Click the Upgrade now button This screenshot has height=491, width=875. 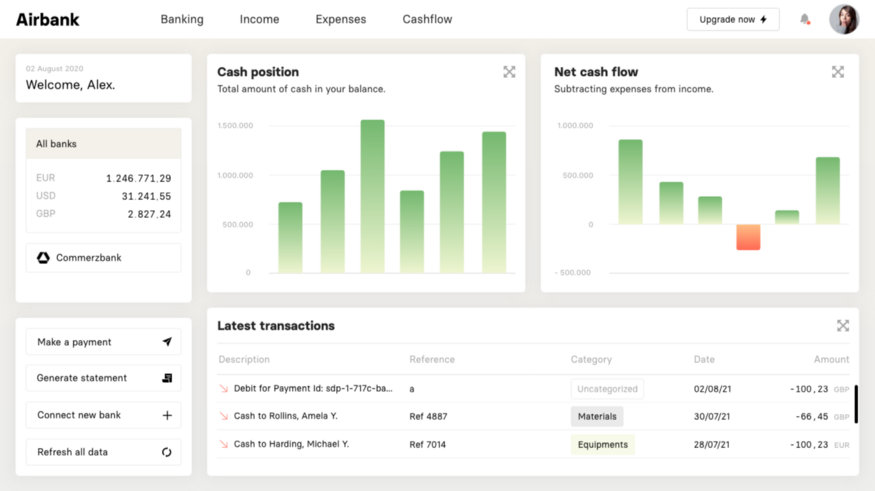click(733, 20)
